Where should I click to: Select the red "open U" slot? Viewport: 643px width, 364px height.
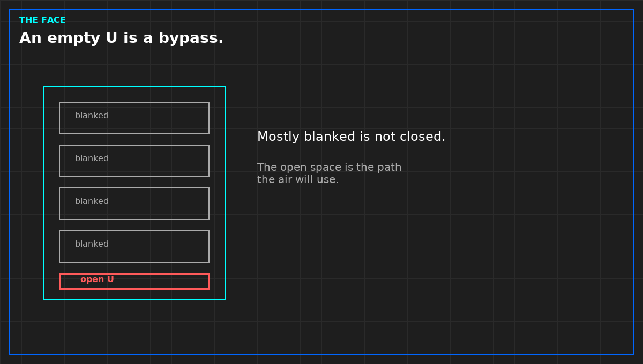click(134, 281)
